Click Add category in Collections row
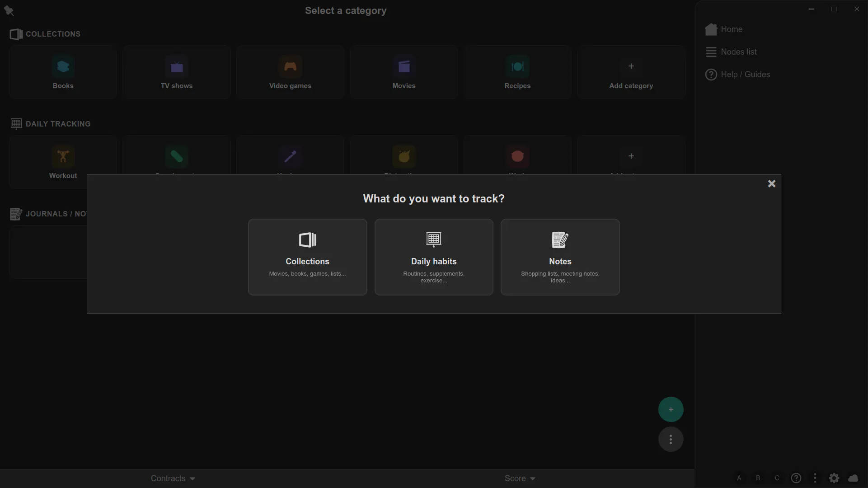Screen dimensions: 868x488 631,72
